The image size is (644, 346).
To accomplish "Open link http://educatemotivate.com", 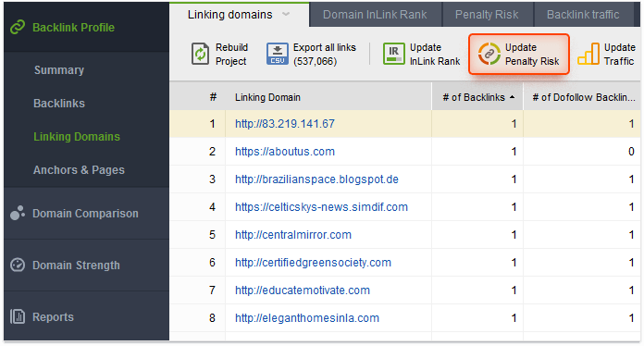I will click(303, 290).
